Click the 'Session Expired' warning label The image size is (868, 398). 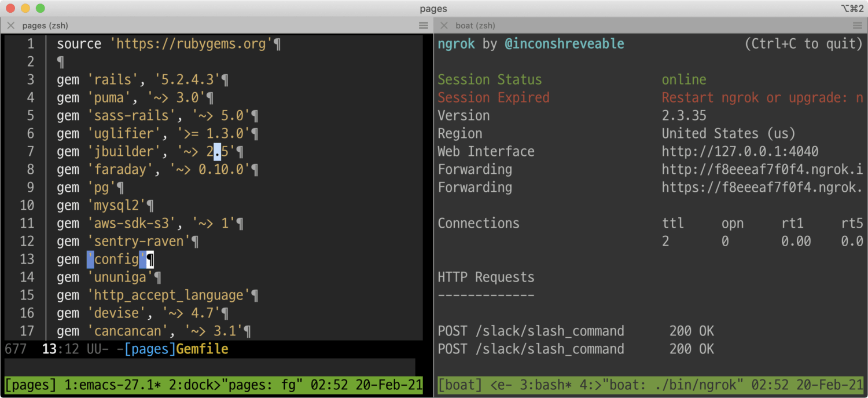(x=494, y=98)
